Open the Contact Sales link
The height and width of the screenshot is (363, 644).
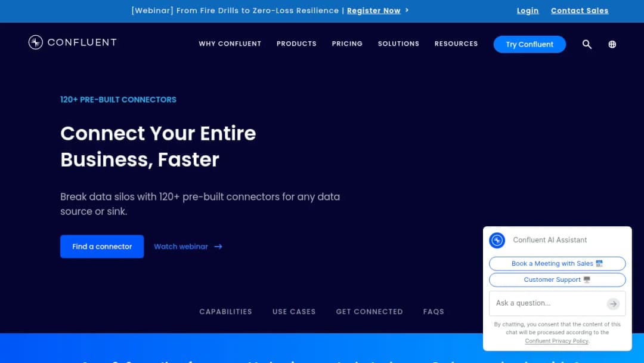[x=580, y=11]
